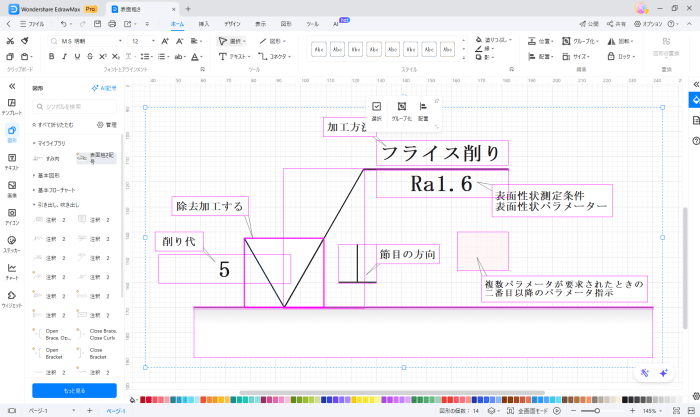Click the Export icon in quick access bar
This screenshot has height=417, width=700.
(128, 24)
